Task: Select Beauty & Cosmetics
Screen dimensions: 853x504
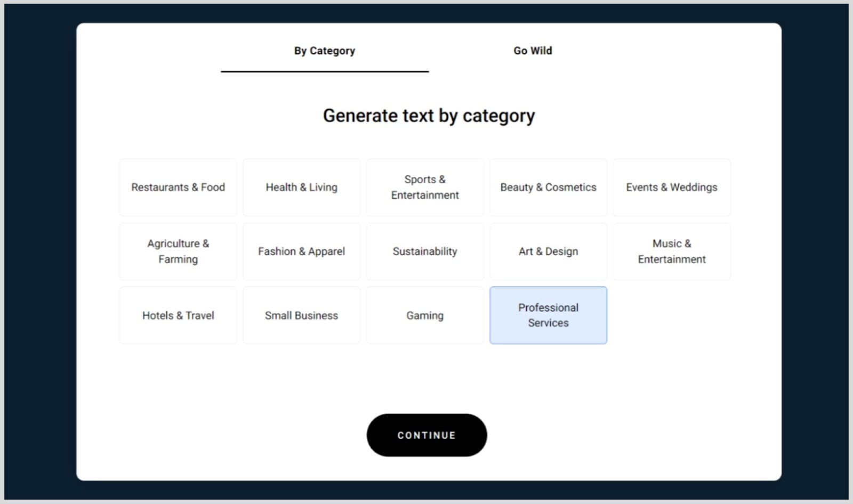Action: click(x=548, y=187)
